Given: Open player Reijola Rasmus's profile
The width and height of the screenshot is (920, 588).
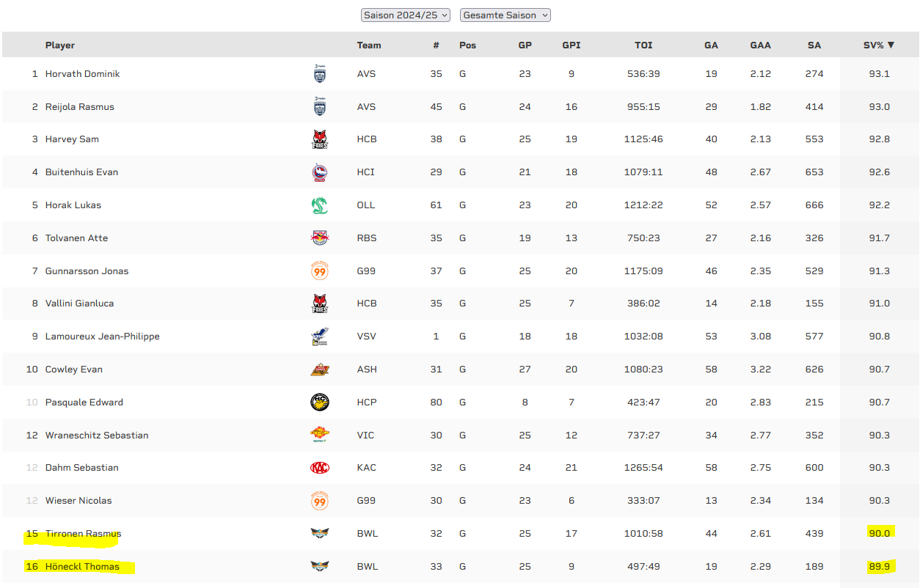Looking at the screenshot, I should (79, 107).
